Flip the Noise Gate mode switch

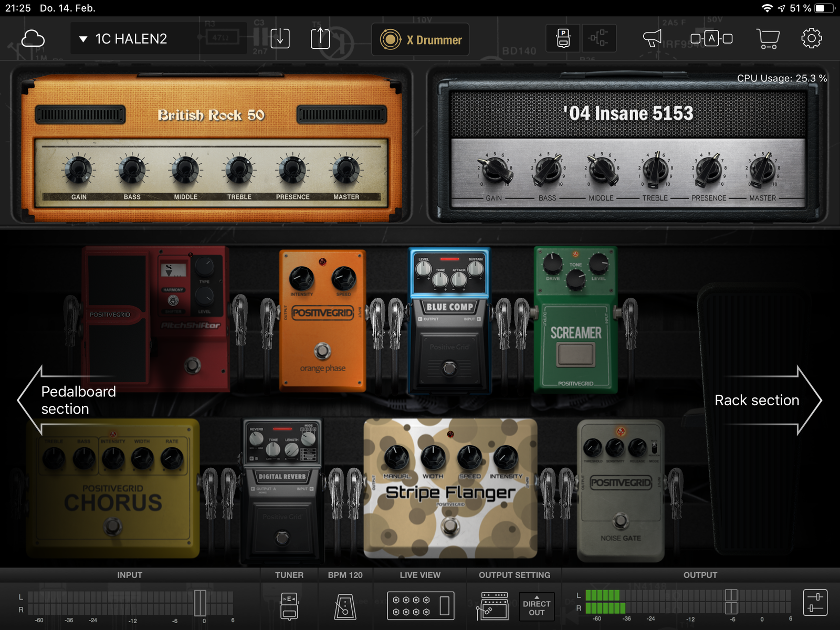pos(654,448)
